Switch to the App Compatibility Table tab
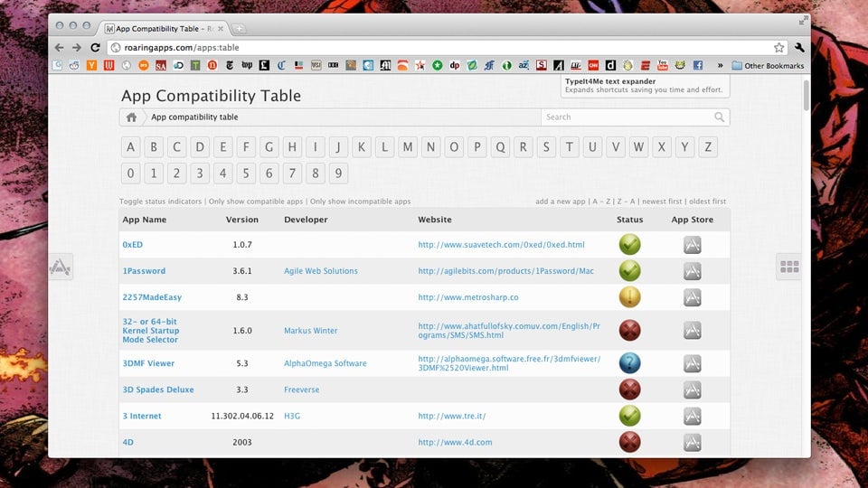Image resolution: width=868 pixels, height=488 pixels. 164,28
